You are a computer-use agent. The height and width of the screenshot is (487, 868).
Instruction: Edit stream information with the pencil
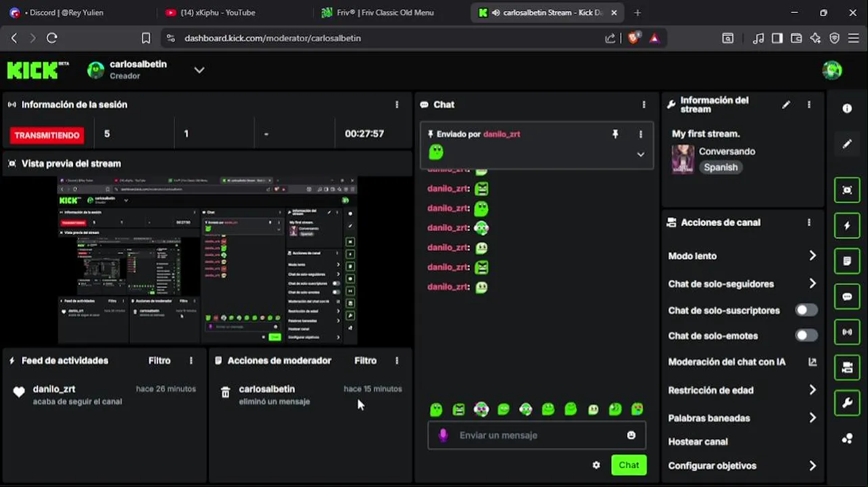click(x=786, y=105)
